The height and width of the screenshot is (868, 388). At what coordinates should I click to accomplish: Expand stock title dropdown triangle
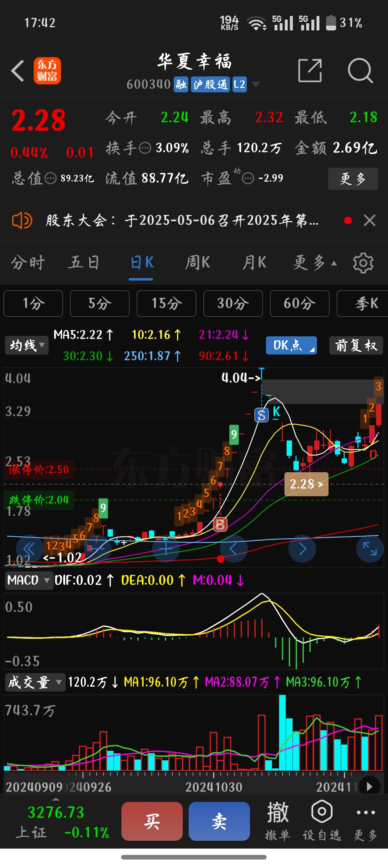pyautogui.click(x=256, y=84)
